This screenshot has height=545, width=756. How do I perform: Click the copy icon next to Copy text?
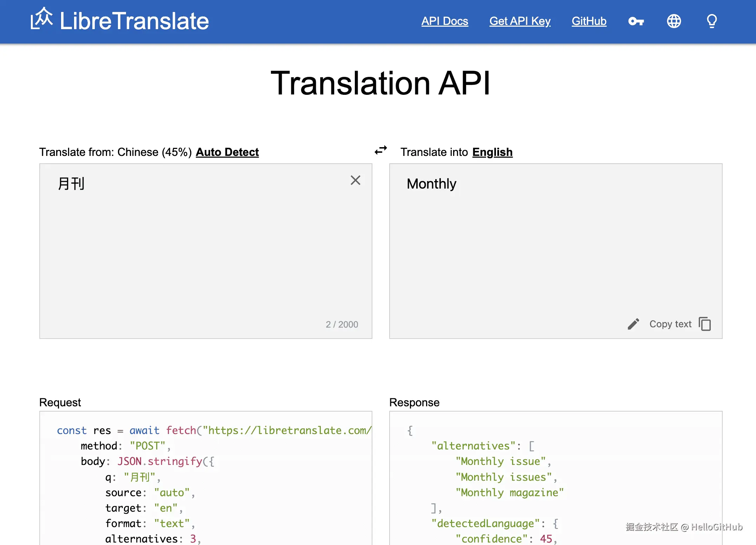pos(705,324)
